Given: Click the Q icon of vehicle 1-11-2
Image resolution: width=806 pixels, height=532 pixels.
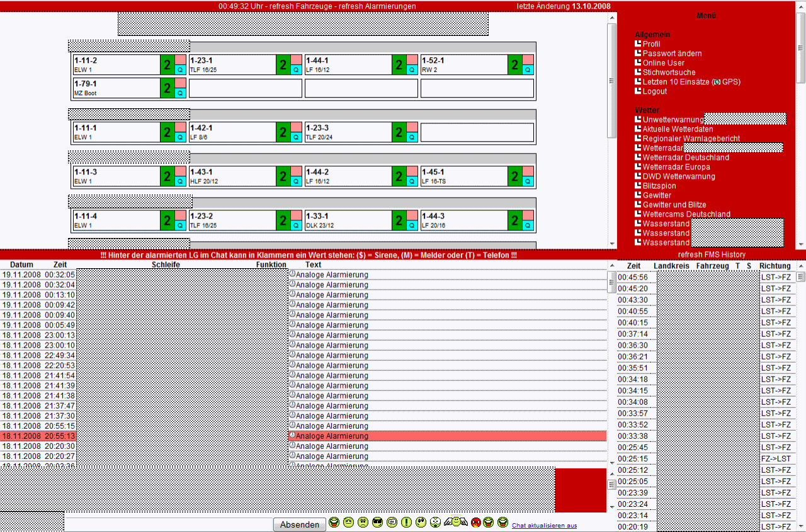Looking at the screenshot, I should click(x=181, y=70).
